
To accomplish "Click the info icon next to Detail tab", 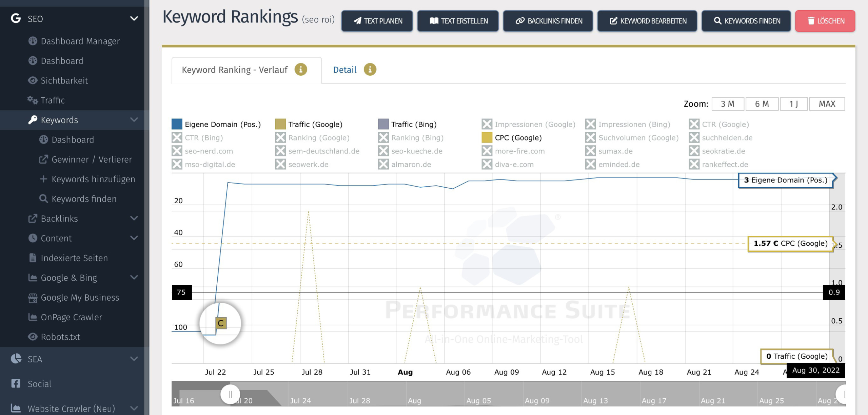I will (370, 70).
